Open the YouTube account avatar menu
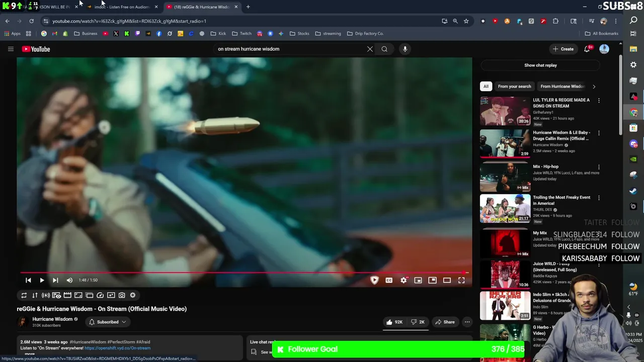Screen dimensions: 644x362 [x=604, y=49]
